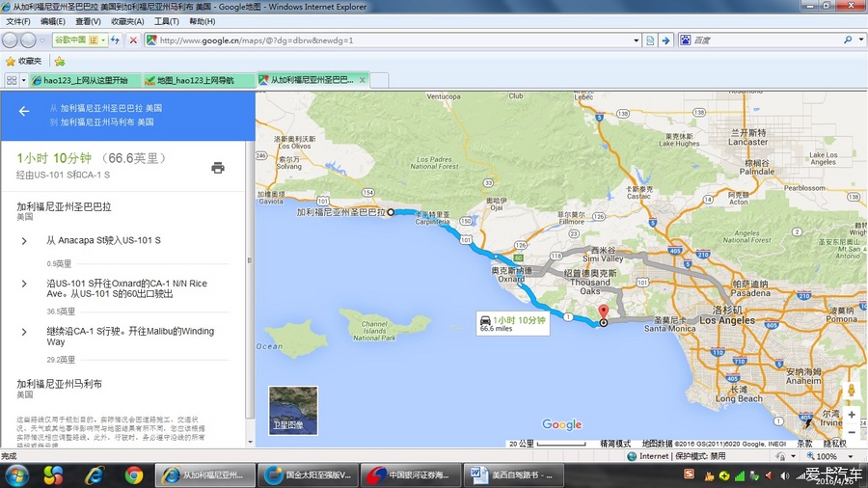868x488 pixels.
Task: Click the 1小时 10分钟 route summary
Action: (x=54, y=158)
